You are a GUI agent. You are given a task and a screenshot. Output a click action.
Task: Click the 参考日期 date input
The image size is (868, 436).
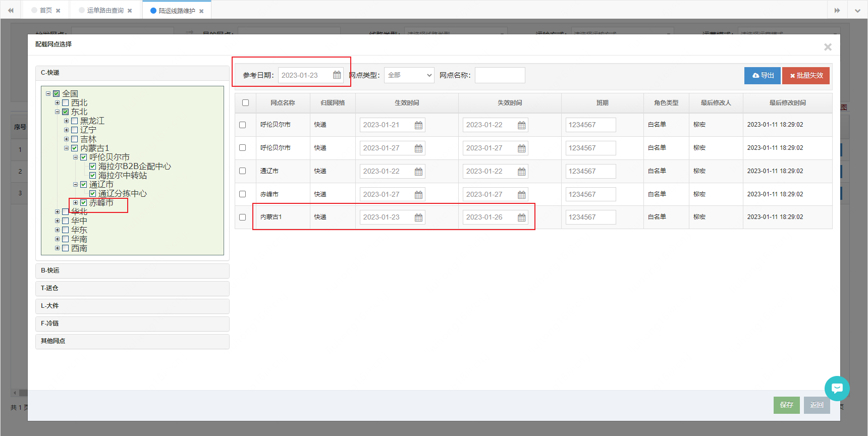pyautogui.click(x=311, y=75)
